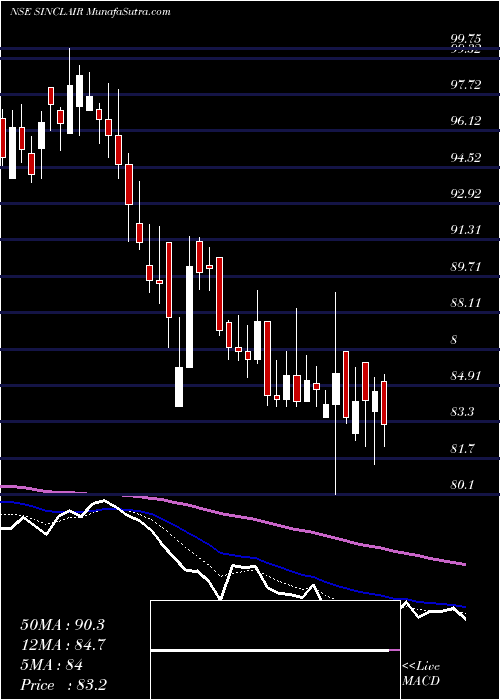Select the 97.72 price axis label

(465, 85)
